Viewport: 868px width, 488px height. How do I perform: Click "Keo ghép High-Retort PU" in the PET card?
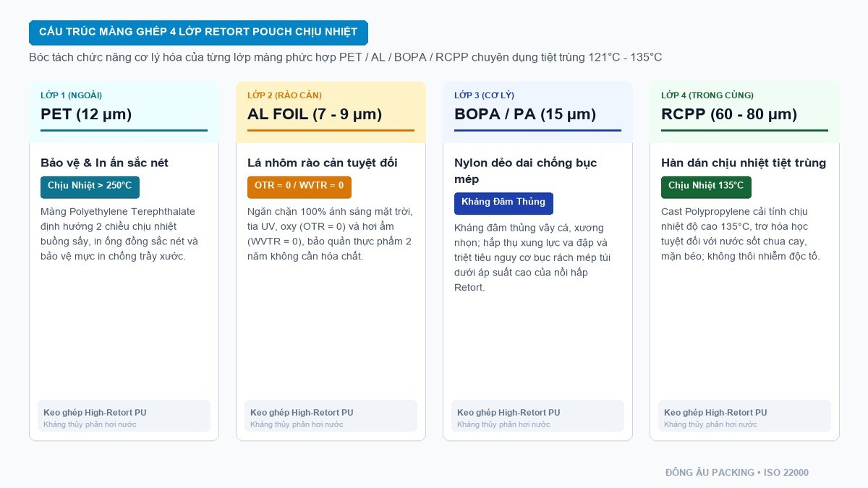95,412
